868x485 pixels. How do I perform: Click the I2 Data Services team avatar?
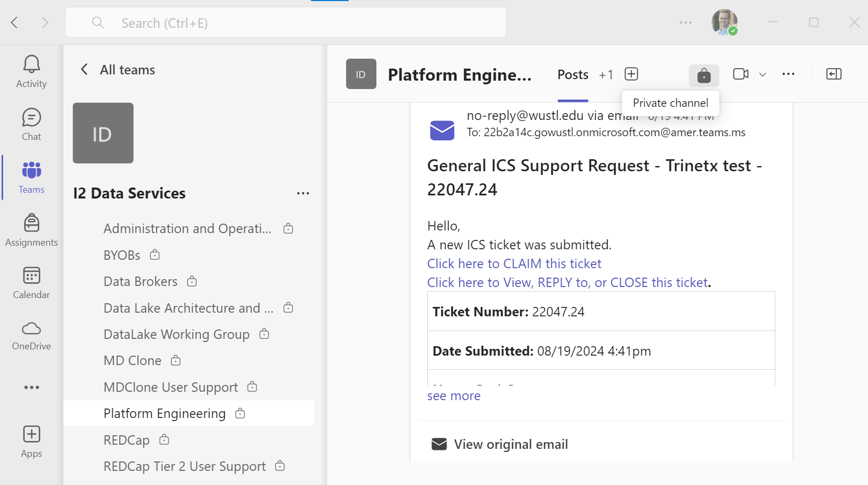pos(103,133)
